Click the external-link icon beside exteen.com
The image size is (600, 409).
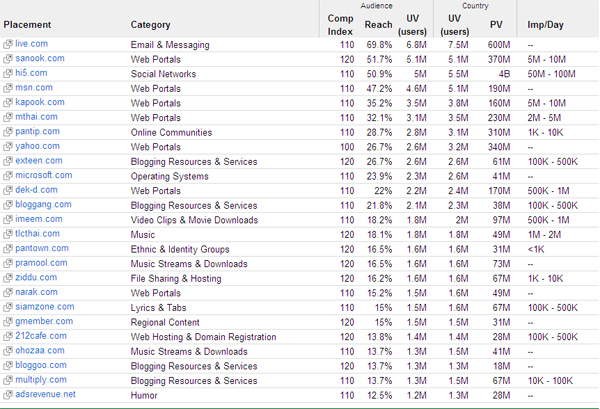(8, 161)
